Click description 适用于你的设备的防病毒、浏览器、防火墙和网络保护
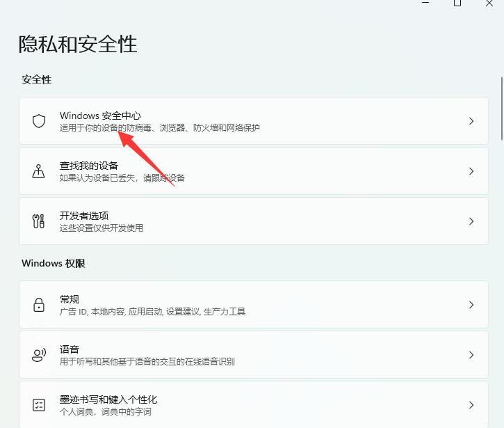This screenshot has height=428, width=504. 160,128
